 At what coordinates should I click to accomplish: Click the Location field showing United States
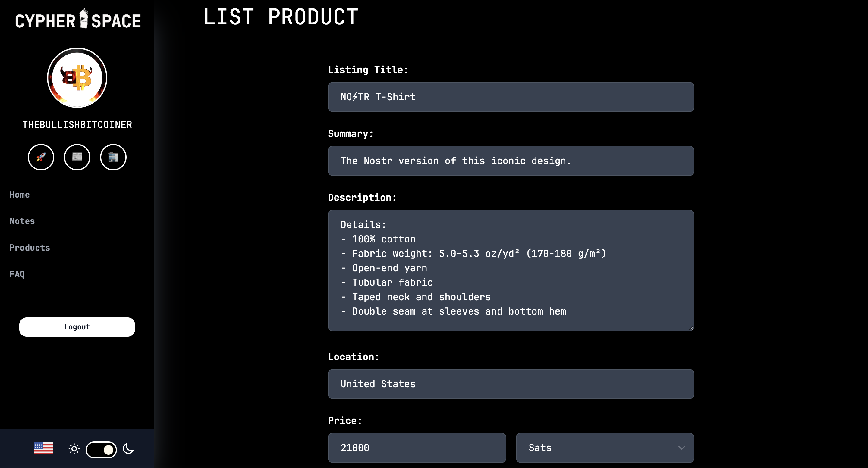click(511, 384)
